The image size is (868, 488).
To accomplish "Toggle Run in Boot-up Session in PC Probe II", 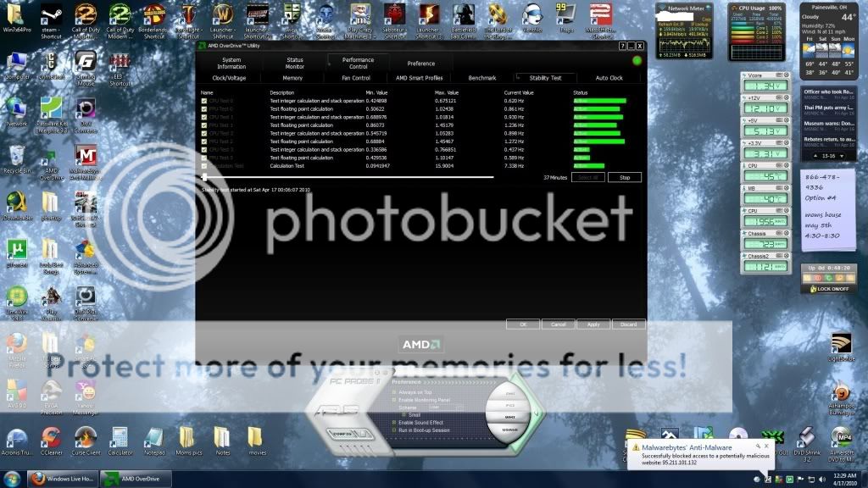I will tap(394, 430).
